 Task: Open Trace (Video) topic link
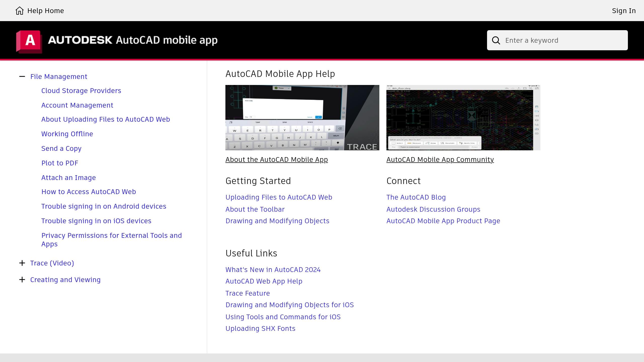(x=52, y=263)
